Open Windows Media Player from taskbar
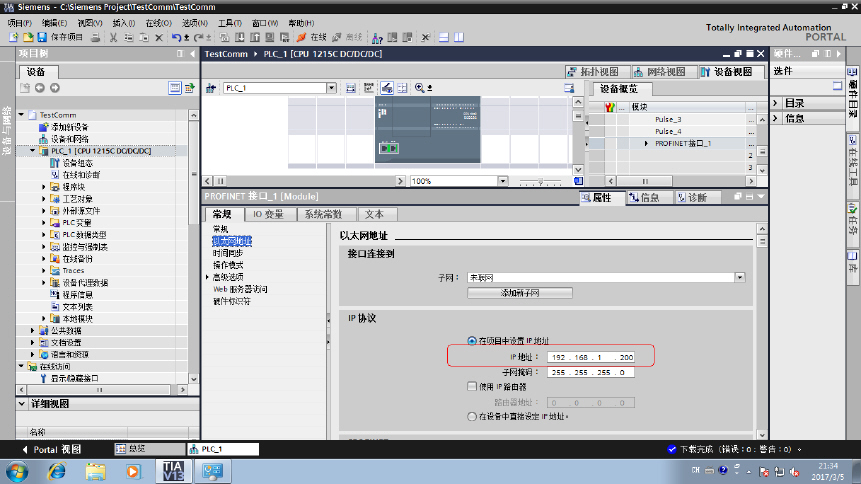Screen dimensions: 861x484 click(133, 471)
